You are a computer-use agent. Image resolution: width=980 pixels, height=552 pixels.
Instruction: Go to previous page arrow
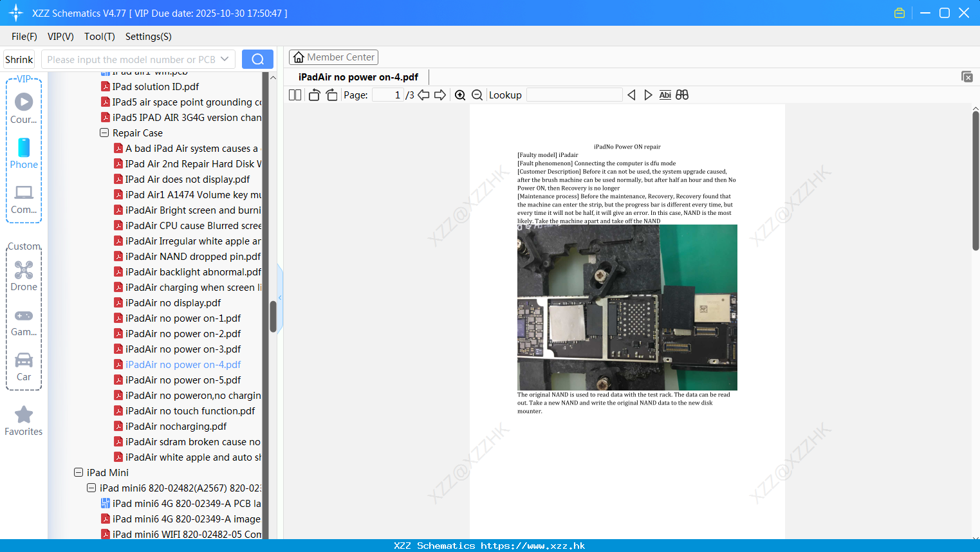tap(423, 95)
